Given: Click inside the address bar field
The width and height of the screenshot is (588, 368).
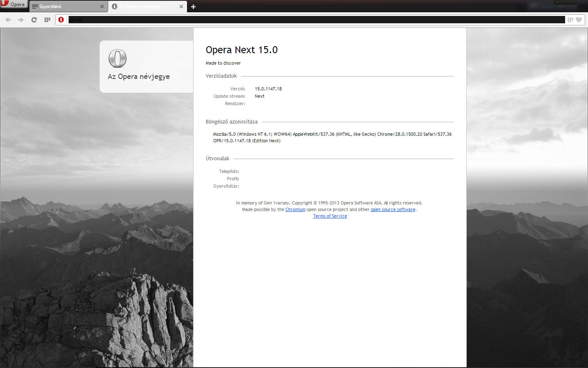Looking at the screenshot, I should click(x=314, y=20).
